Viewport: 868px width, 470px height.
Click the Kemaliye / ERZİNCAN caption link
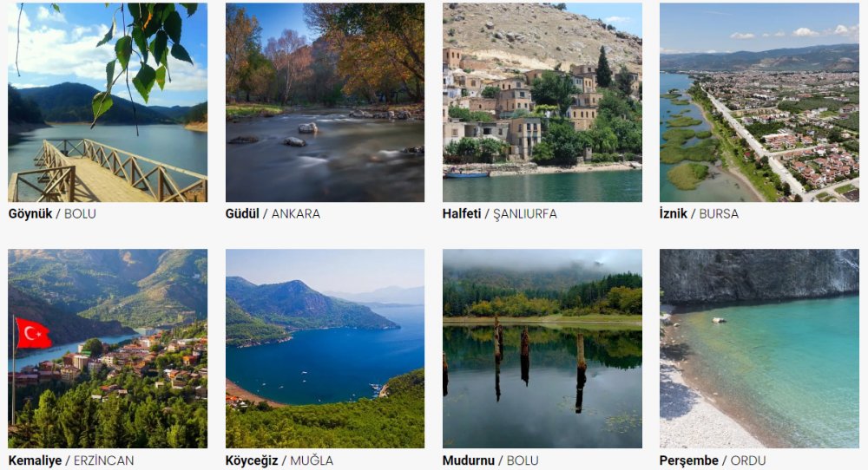click(71, 460)
